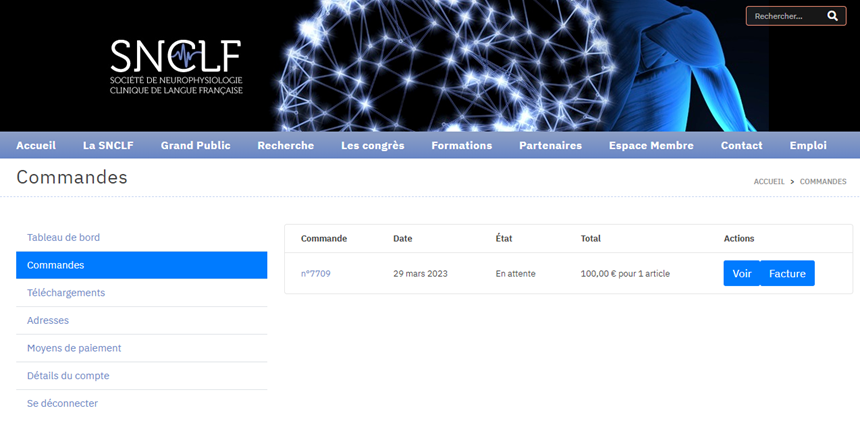Image resolution: width=860 pixels, height=425 pixels.
Task: Click the Voir button for order 7709
Action: tap(741, 274)
